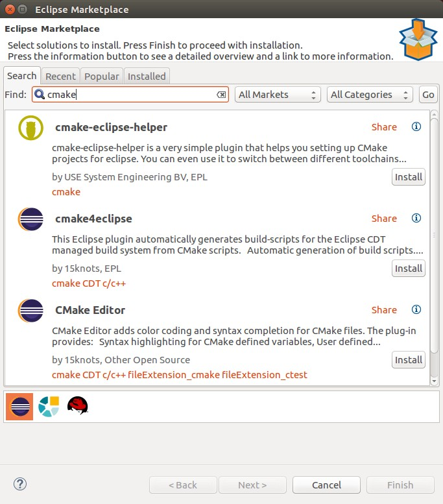Open info for cmake4eclipse

[416, 218]
